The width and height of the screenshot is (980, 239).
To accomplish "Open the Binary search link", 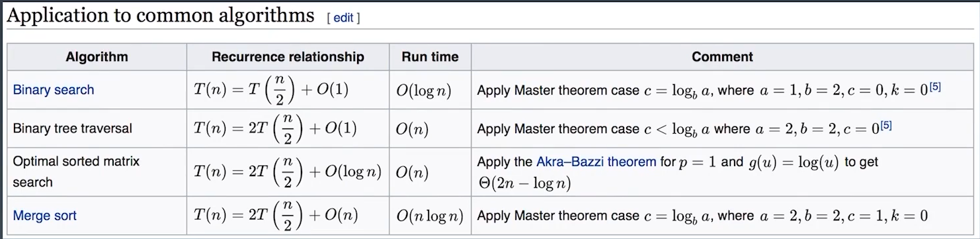I will (x=54, y=89).
